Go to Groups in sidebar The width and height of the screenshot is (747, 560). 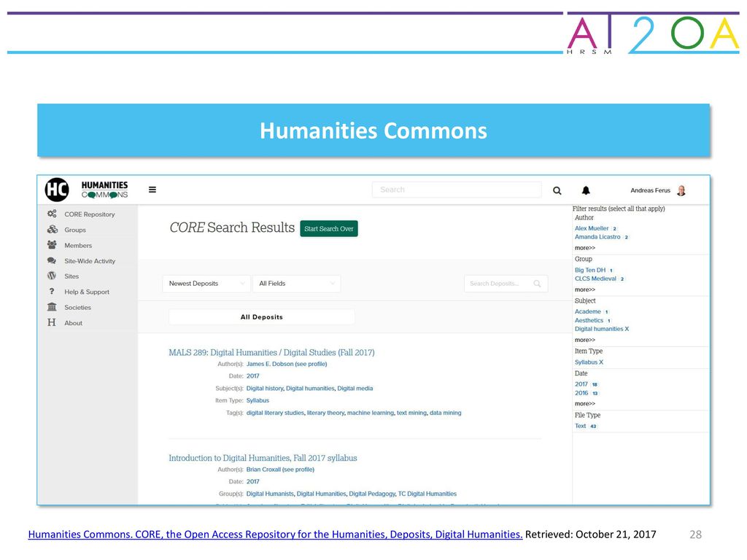[75, 230]
